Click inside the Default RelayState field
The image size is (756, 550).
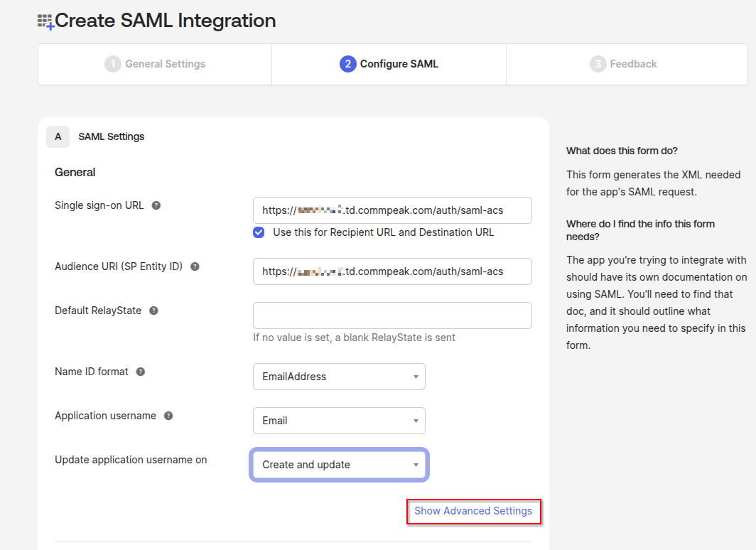(x=391, y=315)
